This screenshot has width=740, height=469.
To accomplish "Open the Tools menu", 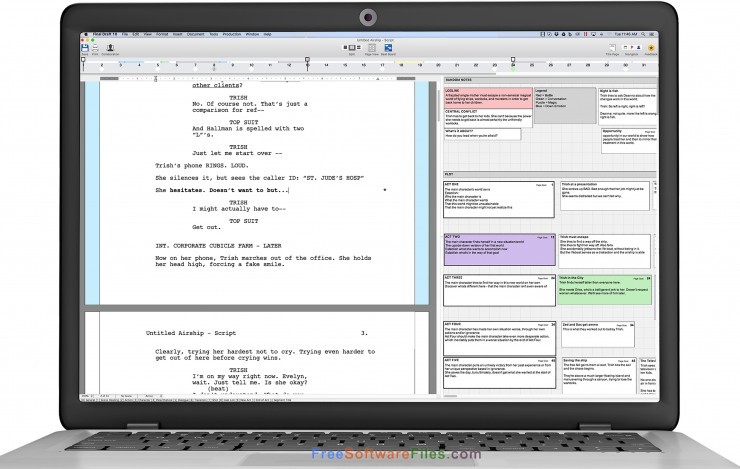I will click(214, 34).
